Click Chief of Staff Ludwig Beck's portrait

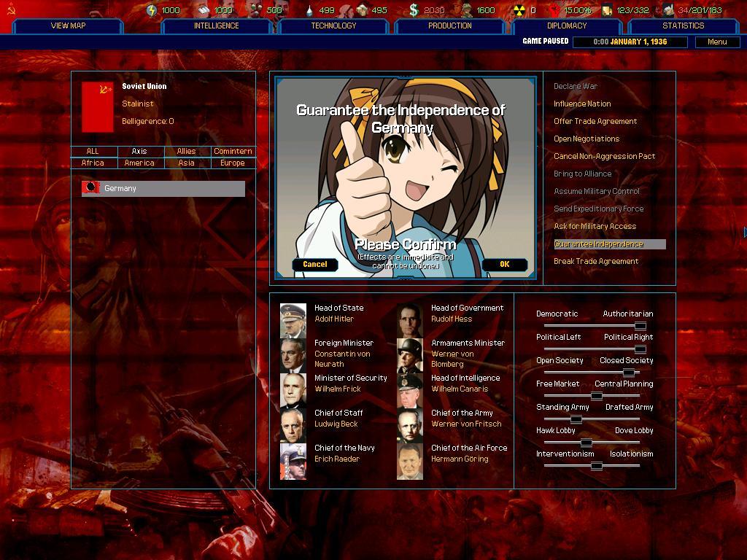pyautogui.click(x=293, y=426)
